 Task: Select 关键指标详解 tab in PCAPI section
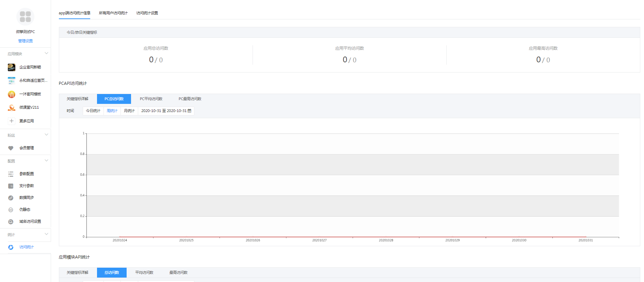78,99
